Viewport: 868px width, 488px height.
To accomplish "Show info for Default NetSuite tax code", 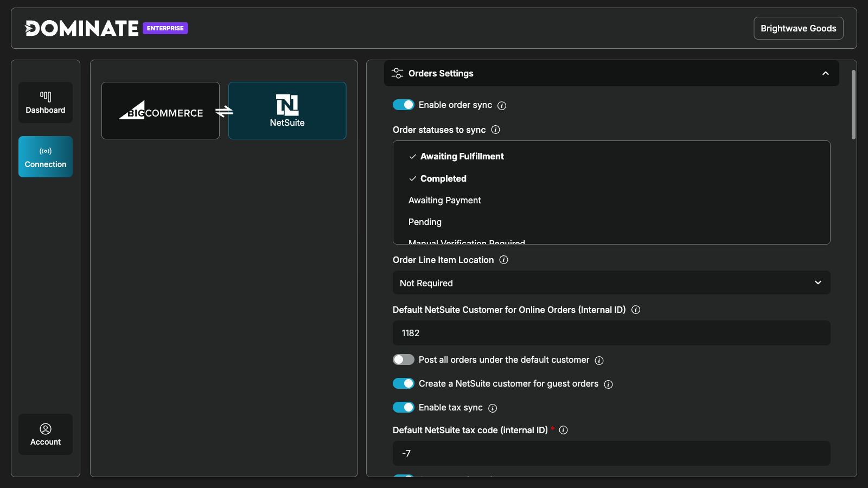I will coord(563,430).
